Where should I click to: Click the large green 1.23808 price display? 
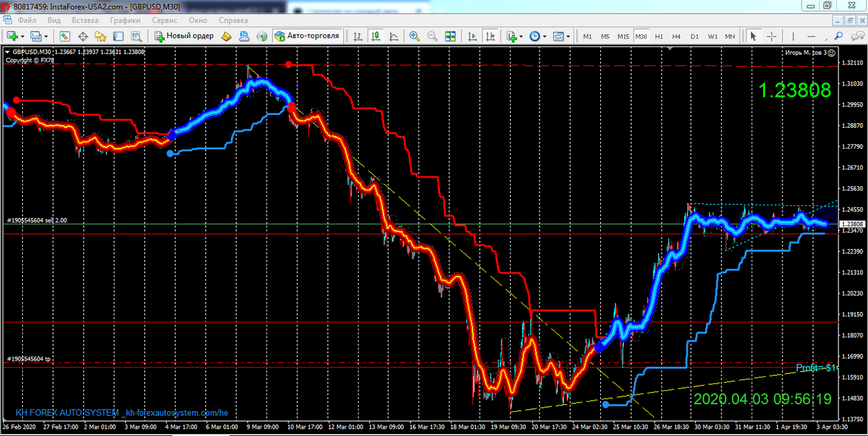795,89
